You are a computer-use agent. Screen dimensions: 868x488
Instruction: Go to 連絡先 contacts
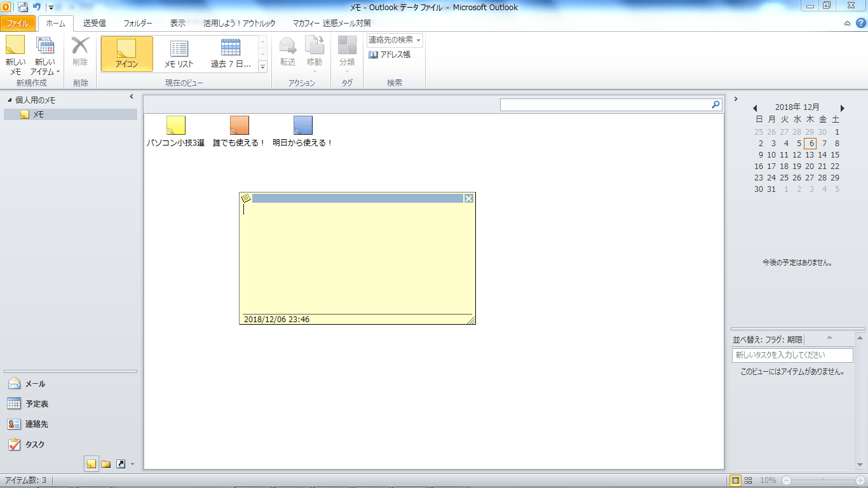tap(70, 424)
